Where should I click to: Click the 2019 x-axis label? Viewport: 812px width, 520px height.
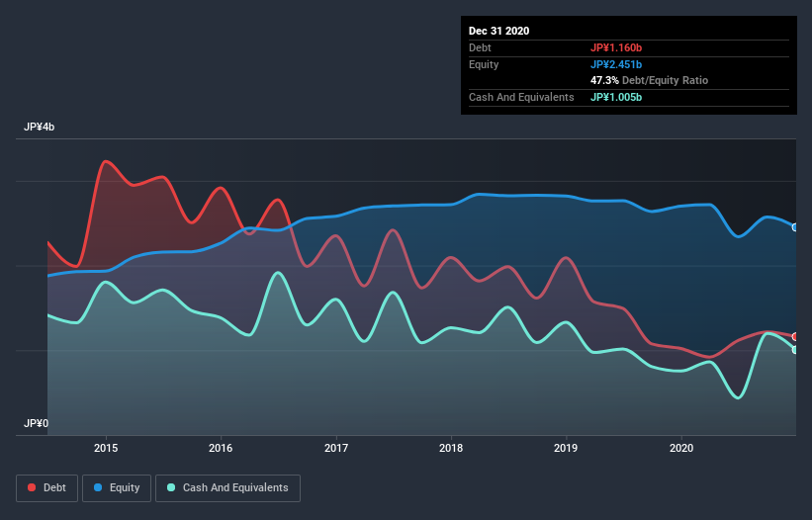click(566, 448)
